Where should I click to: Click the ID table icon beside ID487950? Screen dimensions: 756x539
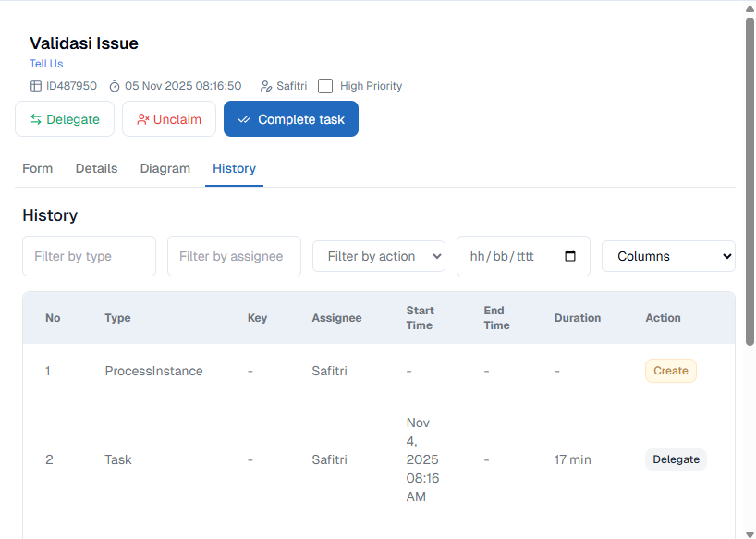coord(36,86)
